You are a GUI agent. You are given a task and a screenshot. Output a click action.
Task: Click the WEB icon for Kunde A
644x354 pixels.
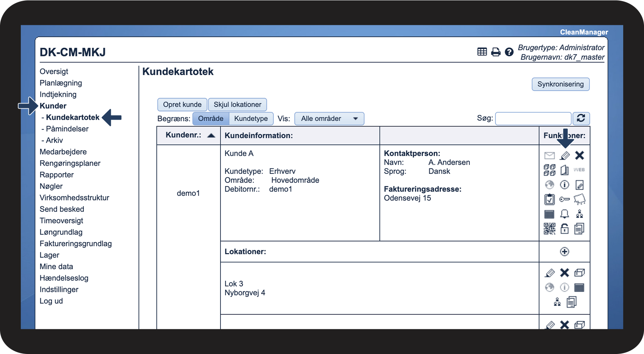coord(579,170)
